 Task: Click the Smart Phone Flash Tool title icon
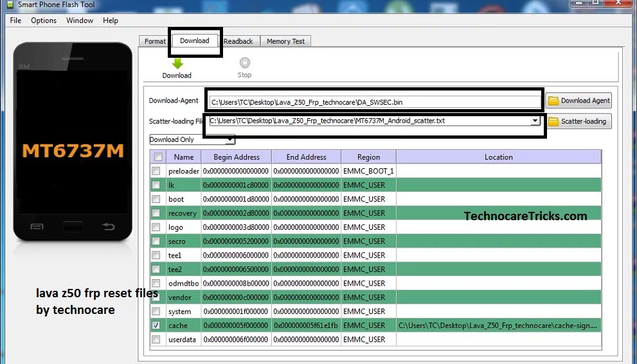[x=10, y=5]
